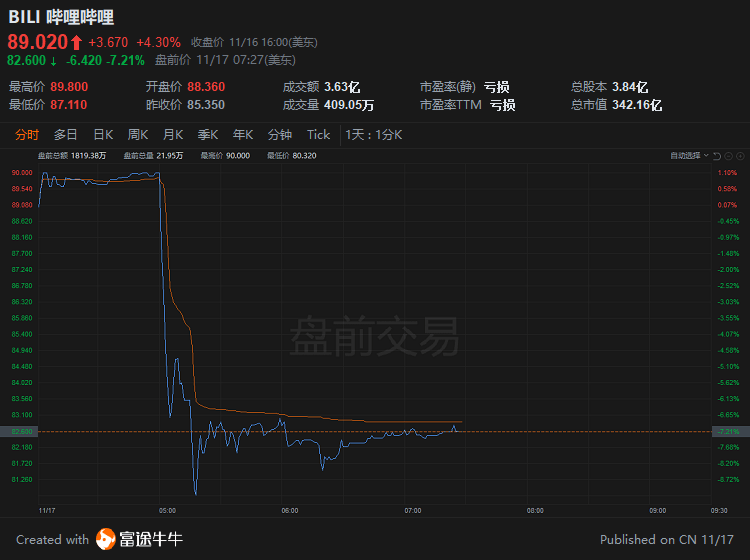The image size is (750, 560).
Task: Click the BILI 哔哩哔哩 stock title
Action: click(x=61, y=17)
